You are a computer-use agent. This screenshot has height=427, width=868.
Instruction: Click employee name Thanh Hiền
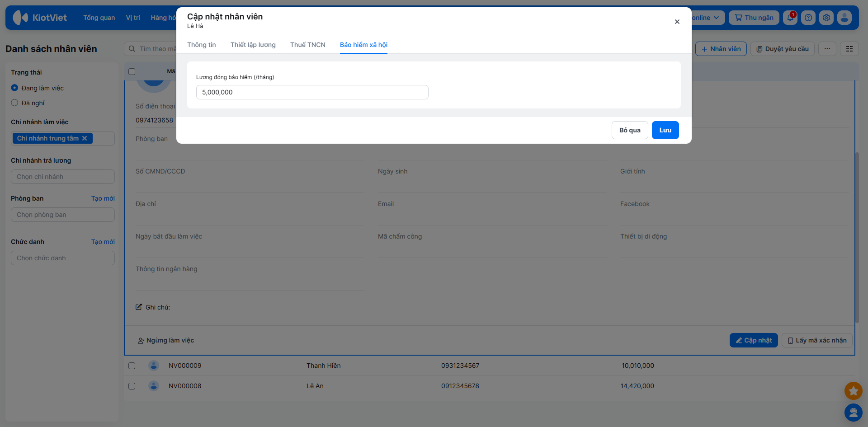tap(324, 366)
